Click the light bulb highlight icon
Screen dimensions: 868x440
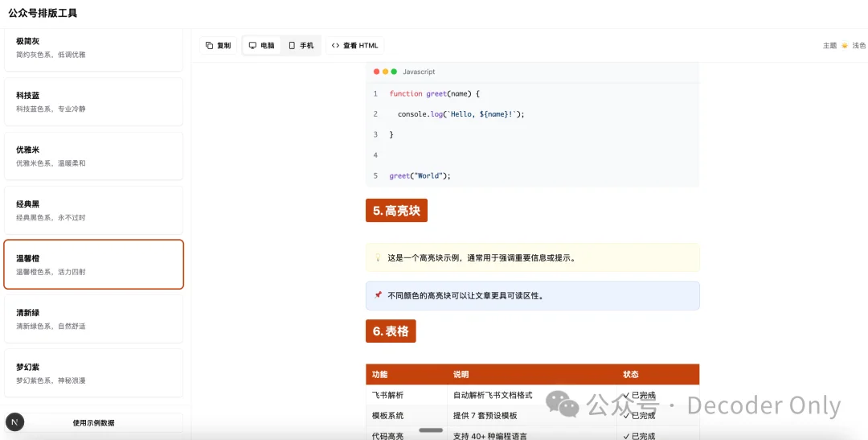pos(378,257)
